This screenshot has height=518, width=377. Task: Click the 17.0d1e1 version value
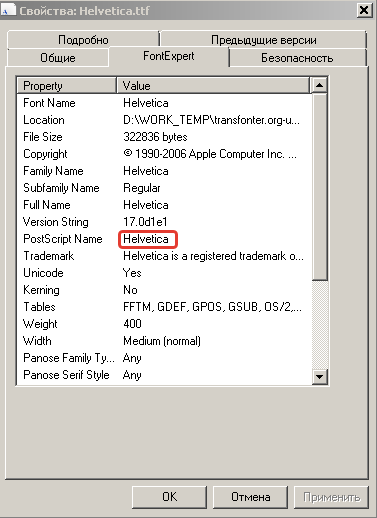145,222
